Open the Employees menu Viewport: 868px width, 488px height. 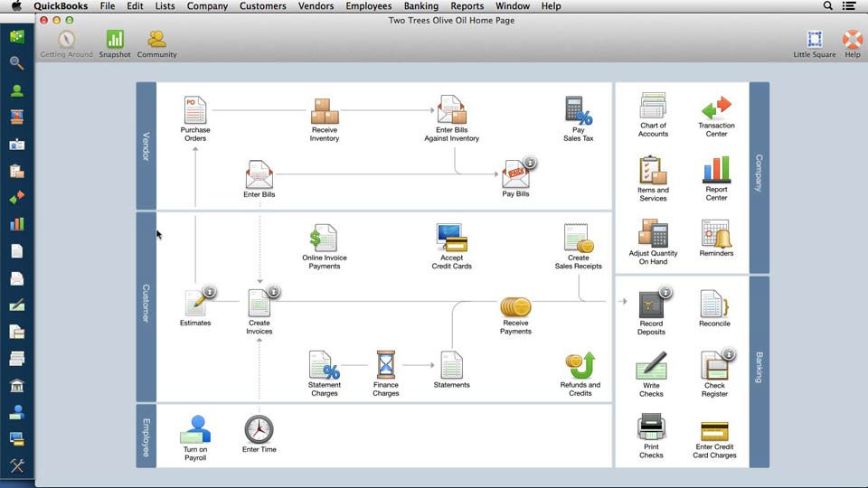(x=369, y=6)
